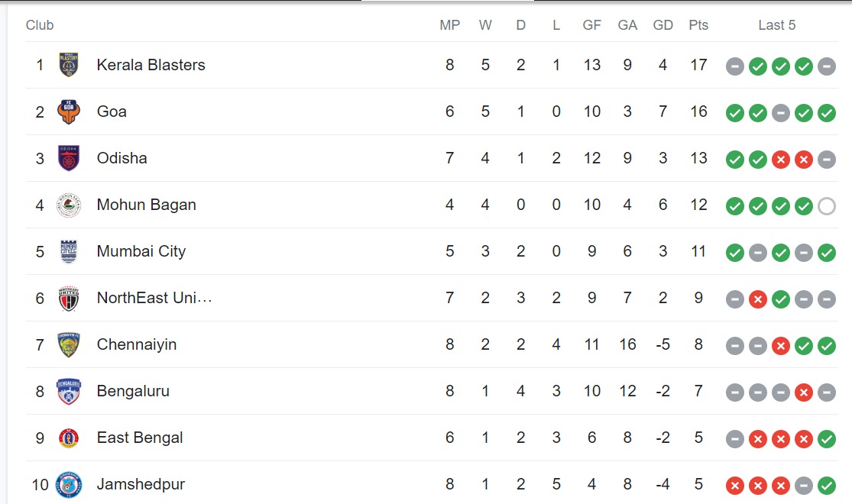Image resolution: width=852 pixels, height=504 pixels.
Task: Open Odisha via its club crest
Action: coord(69,158)
